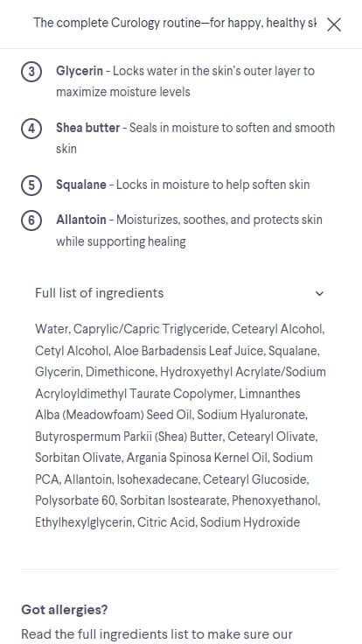Click the "Got allergies?" heading
Image resolution: width=362 pixels, height=644 pixels.
point(65,610)
